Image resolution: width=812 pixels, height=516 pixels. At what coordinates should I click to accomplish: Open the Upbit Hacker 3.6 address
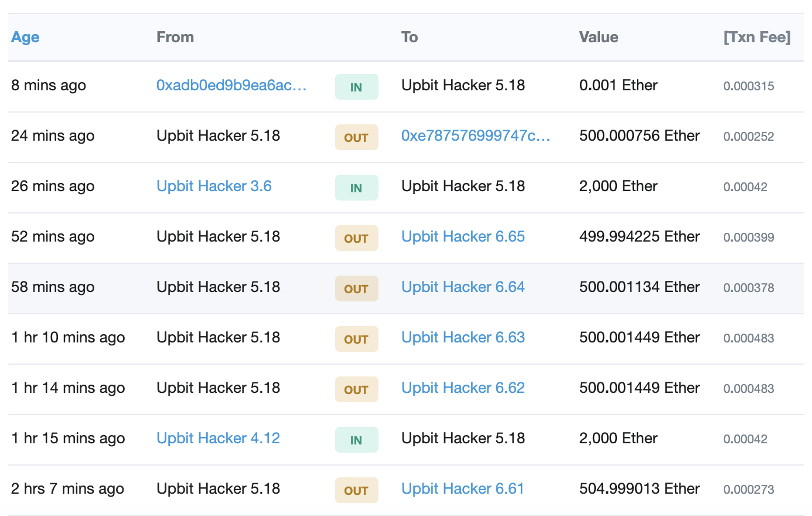(x=214, y=186)
